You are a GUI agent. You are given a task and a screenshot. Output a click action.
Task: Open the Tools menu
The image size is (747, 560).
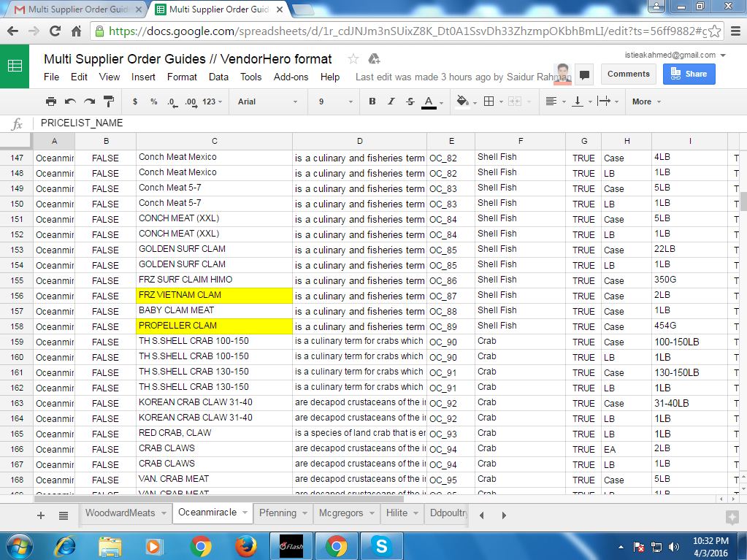click(251, 77)
